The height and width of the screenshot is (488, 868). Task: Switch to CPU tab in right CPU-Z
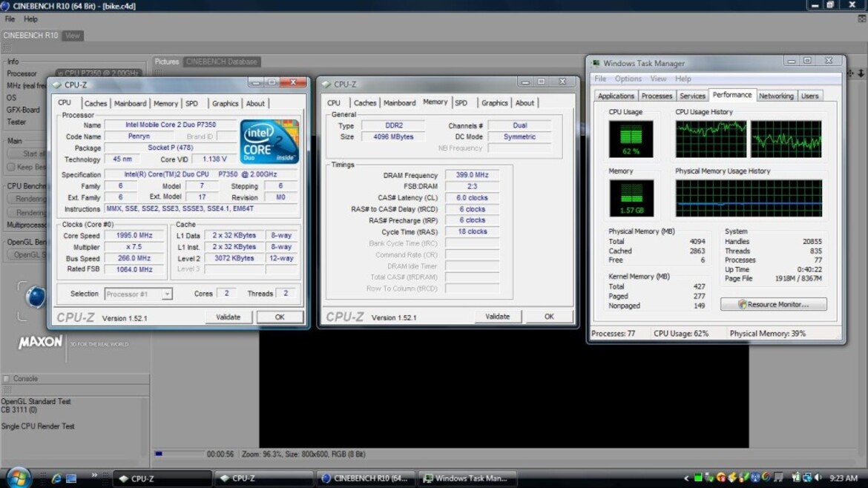[334, 103]
